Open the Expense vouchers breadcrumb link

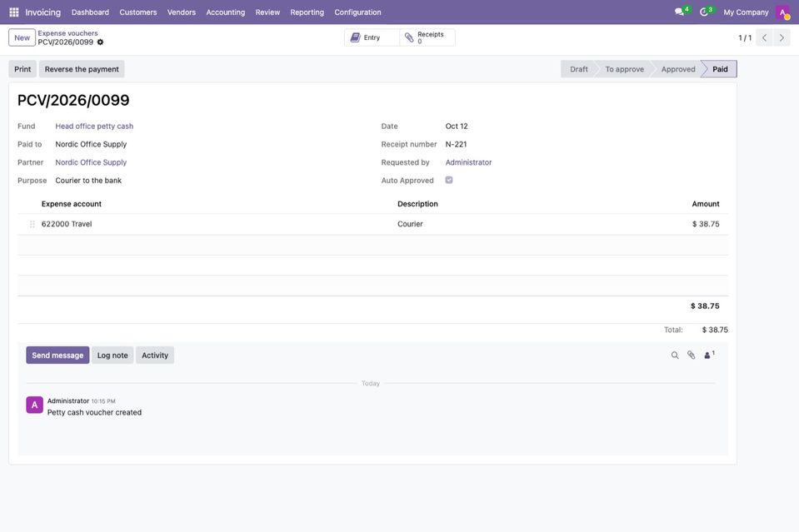(x=67, y=33)
